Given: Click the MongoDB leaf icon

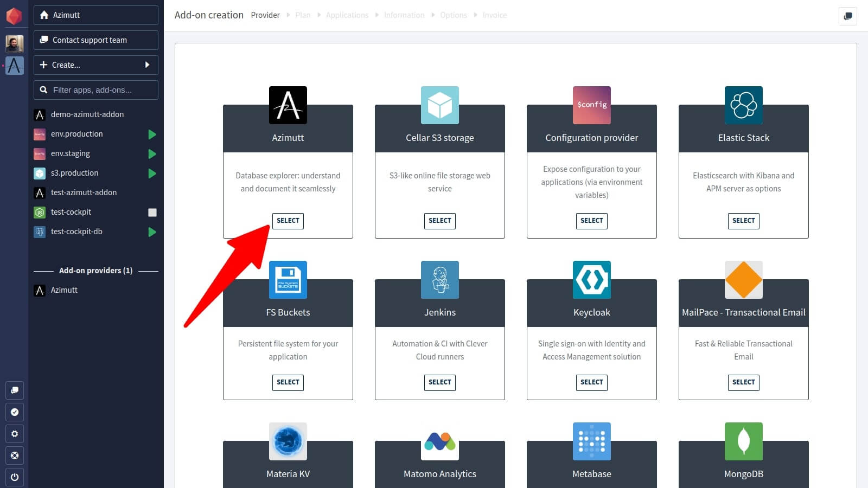Looking at the screenshot, I should (743, 441).
